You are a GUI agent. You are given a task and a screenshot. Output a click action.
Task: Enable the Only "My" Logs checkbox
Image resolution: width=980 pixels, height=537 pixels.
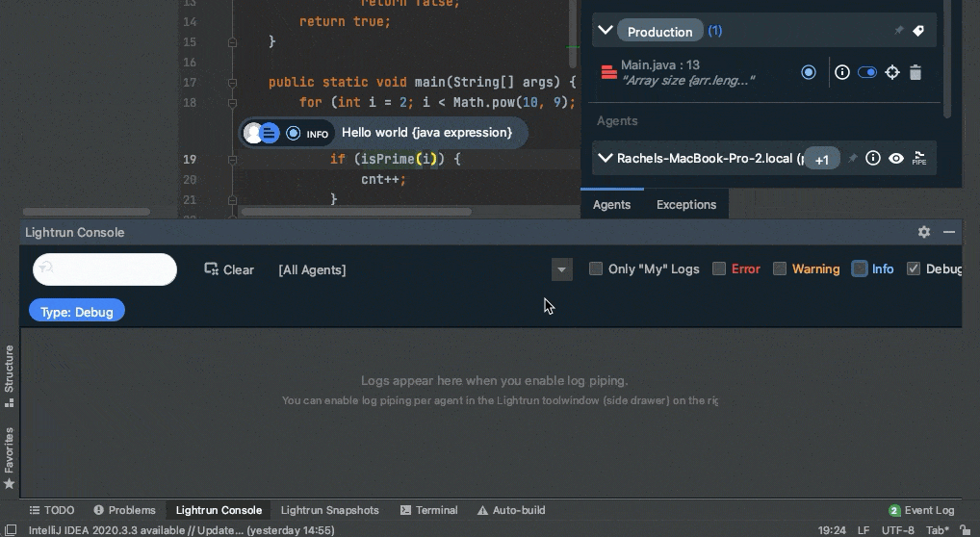(x=596, y=269)
